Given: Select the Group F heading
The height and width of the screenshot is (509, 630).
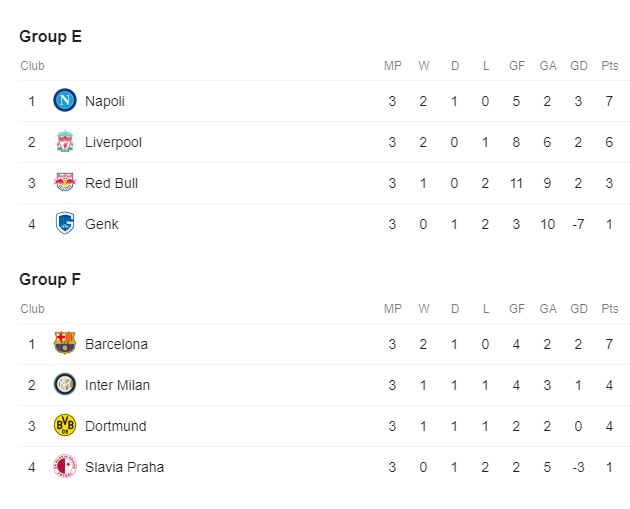Looking at the screenshot, I should [50, 280].
